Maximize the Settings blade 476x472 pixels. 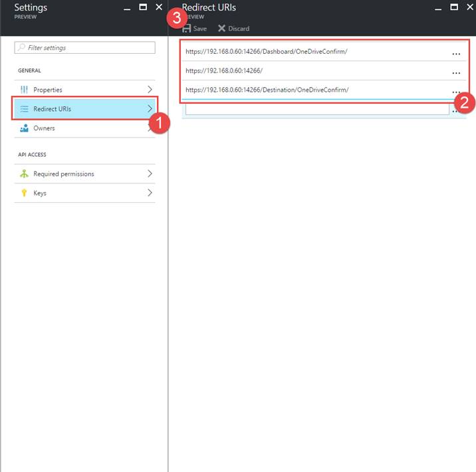coord(143,7)
